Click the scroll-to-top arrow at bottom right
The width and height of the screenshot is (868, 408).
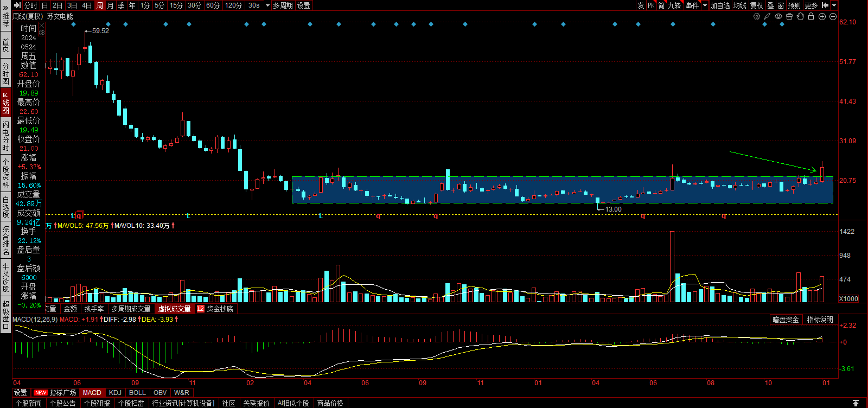[x=856, y=403]
